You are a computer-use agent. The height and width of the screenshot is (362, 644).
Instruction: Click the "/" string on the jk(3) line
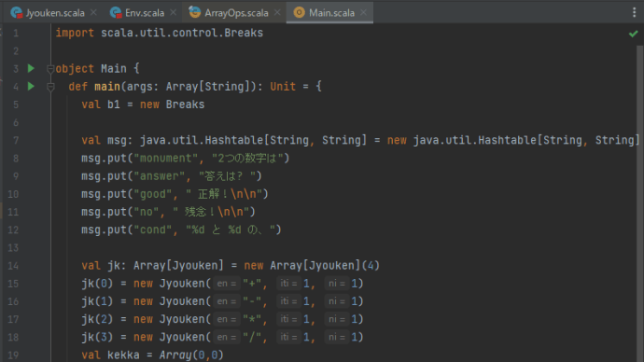point(252,338)
